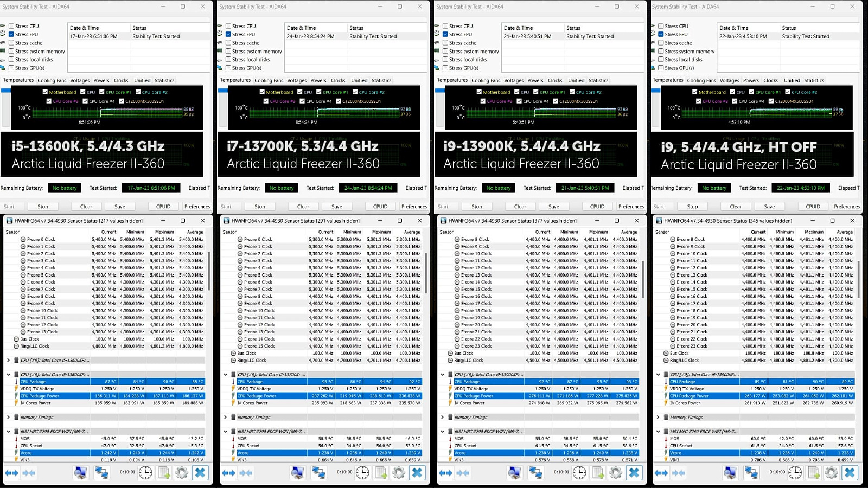Click expand-columns arrows icon in HWiNFO 345-values window
Viewport: 868px width, 488px height.
coord(661,473)
